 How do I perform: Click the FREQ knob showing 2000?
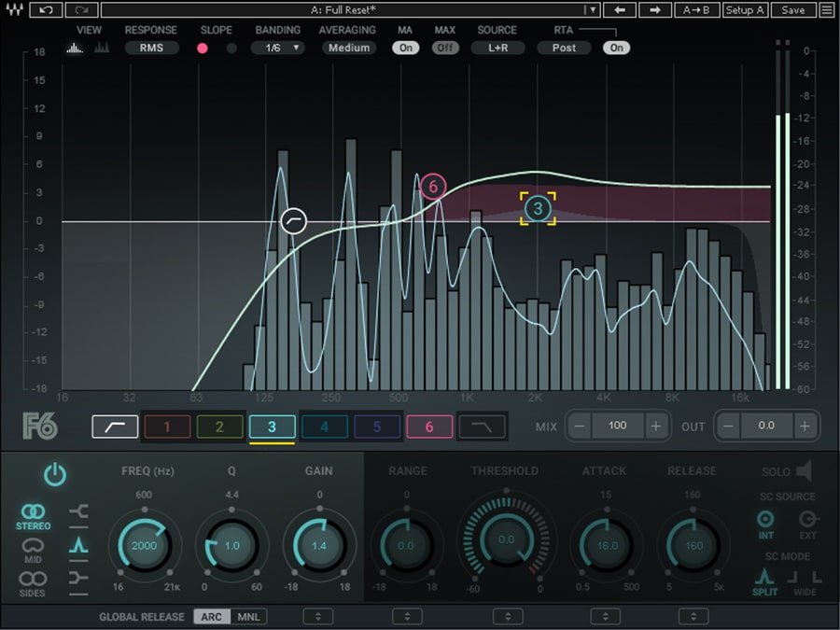pyautogui.click(x=145, y=545)
